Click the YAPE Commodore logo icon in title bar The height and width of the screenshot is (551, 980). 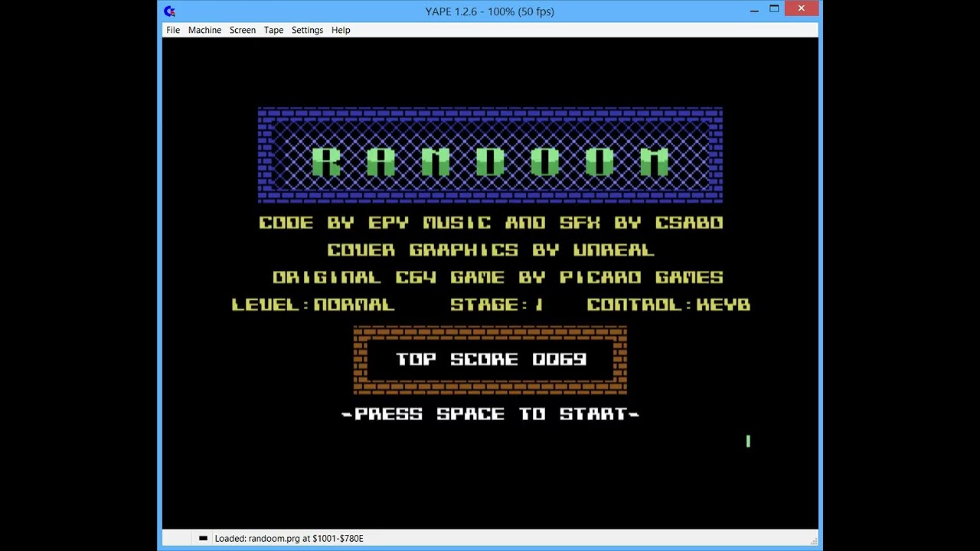pyautogui.click(x=170, y=11)
